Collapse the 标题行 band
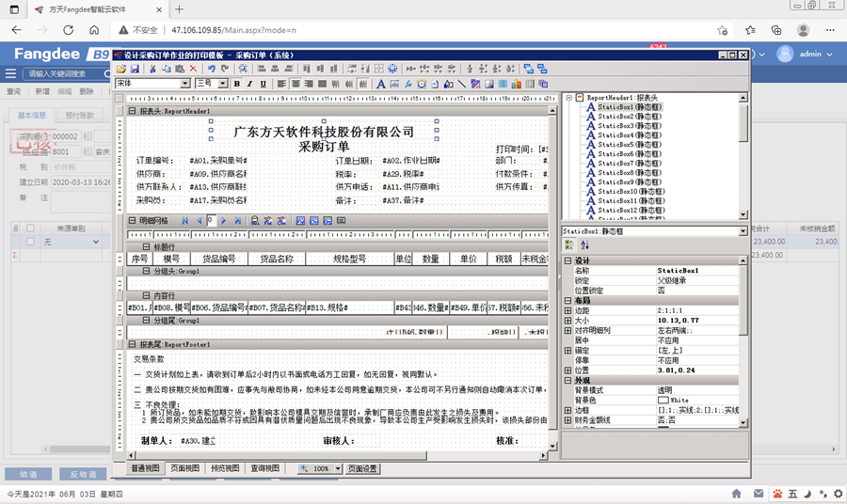Screen dimensions: 847x504 (146, 246)
